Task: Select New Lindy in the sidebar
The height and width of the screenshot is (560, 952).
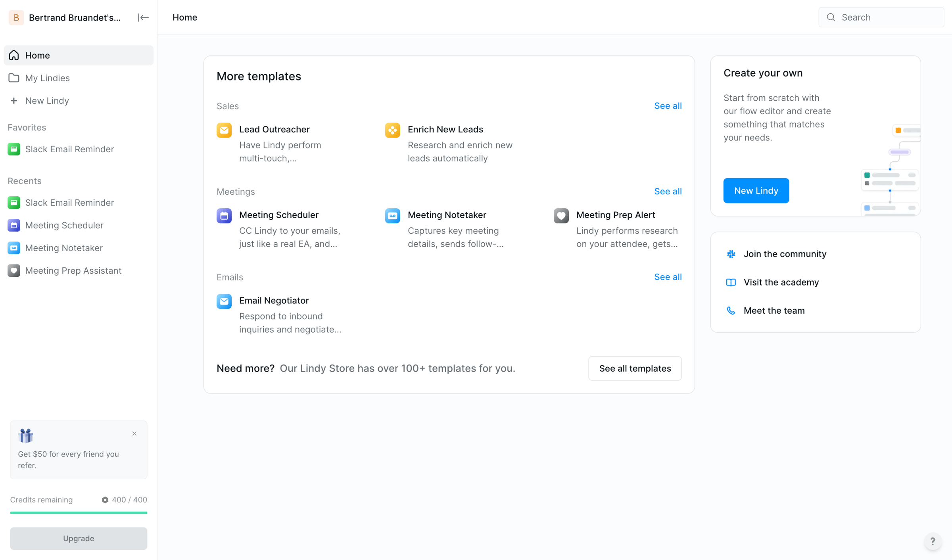Action: click(79, 101)
